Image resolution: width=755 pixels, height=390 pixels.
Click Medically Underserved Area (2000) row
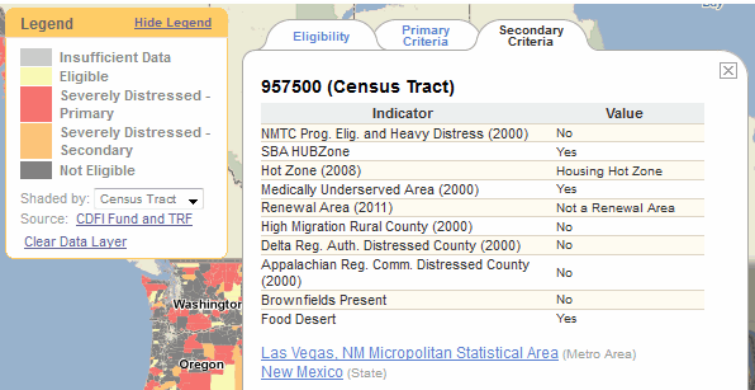(482, 190)
